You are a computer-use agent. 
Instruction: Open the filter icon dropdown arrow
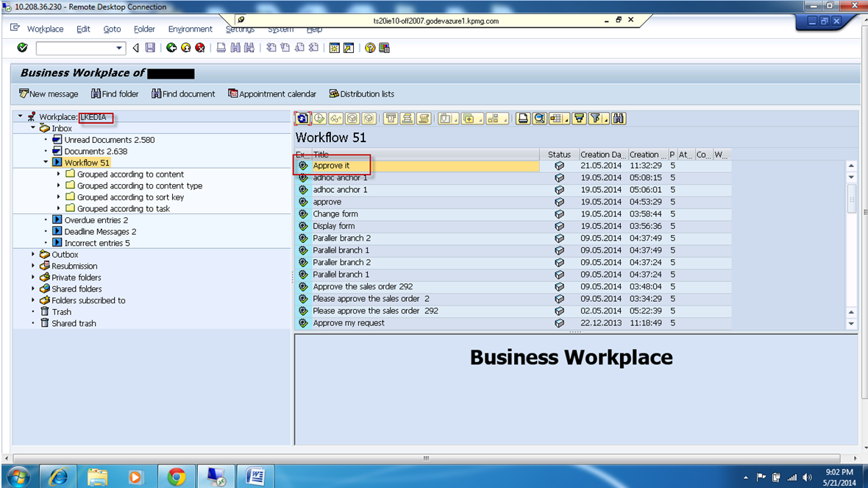coord(605,120)
